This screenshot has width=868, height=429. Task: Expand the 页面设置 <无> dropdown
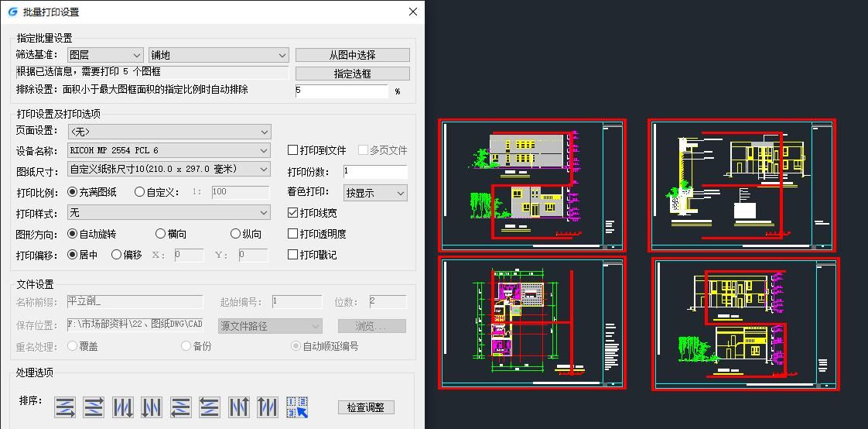tap(169, 132)
